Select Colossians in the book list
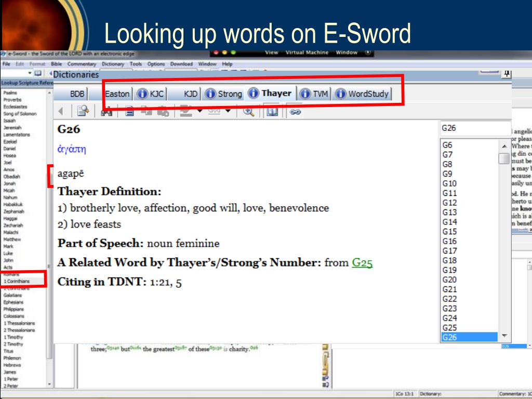The image size is (532, 399). (x=14, y=316)
